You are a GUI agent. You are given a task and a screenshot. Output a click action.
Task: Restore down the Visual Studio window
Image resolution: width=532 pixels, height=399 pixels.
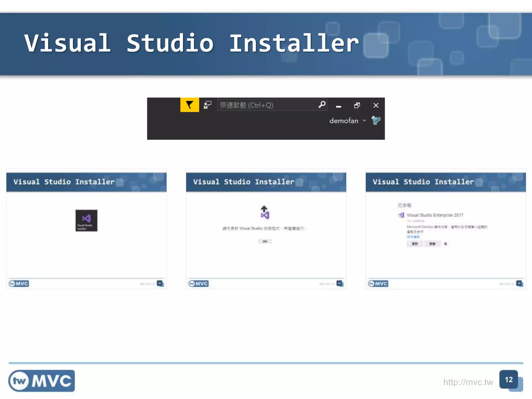point(357,105)
